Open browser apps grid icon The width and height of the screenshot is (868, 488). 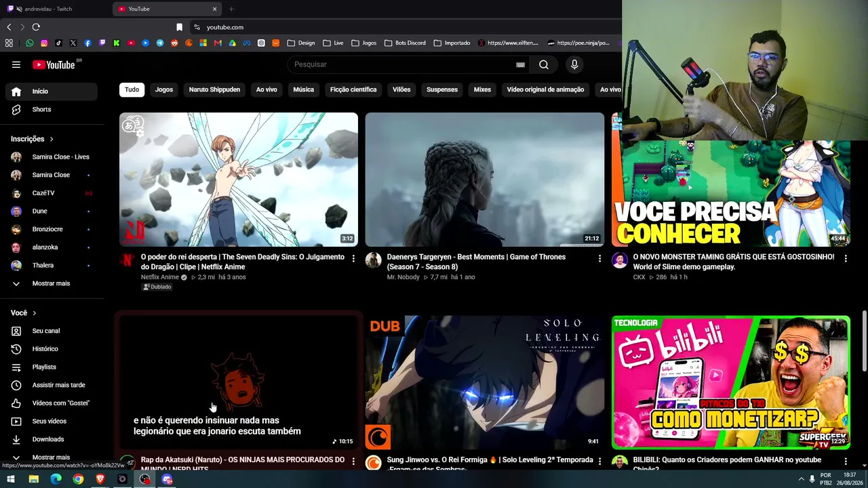[x=9, y=43]
